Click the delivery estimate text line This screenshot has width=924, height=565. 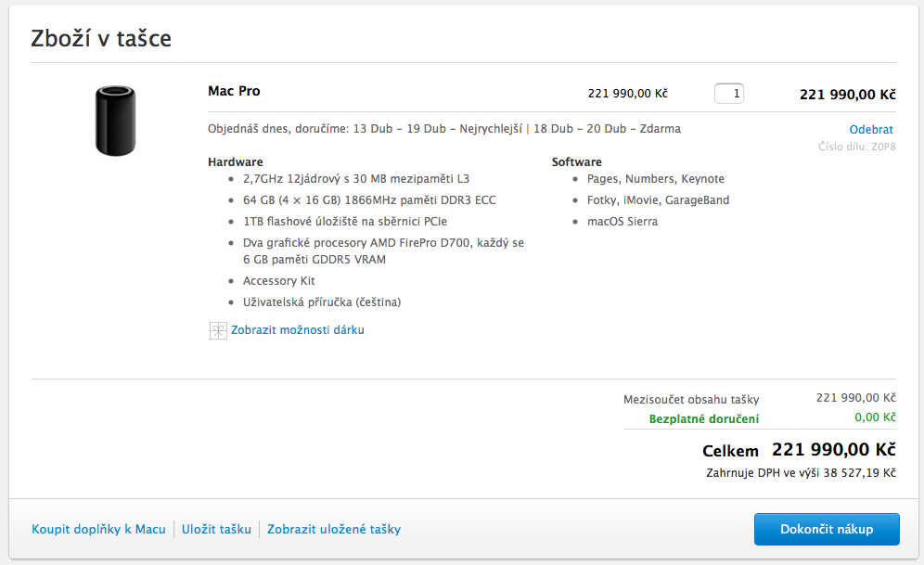click(x=444, y=129)
